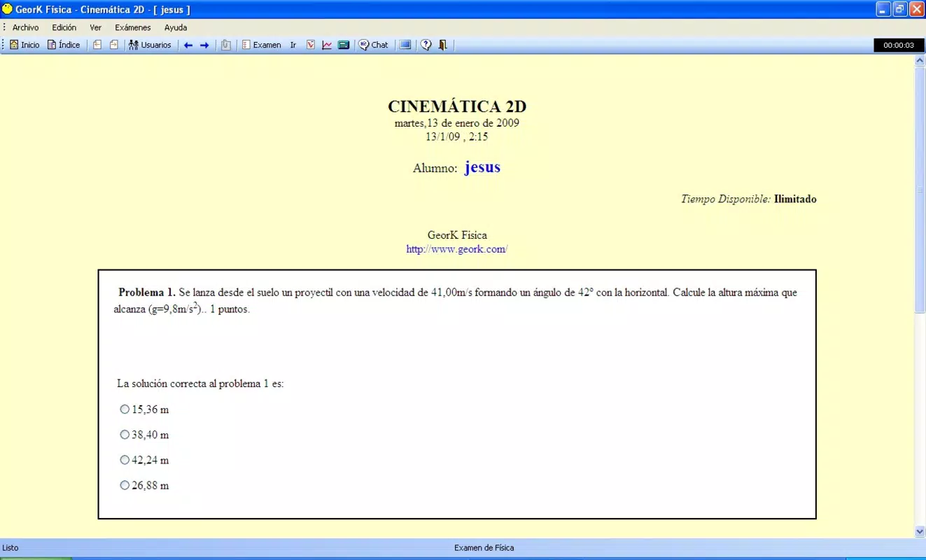Minimize the GeorK Física window
Image resolution: width=926 pixels, height=560 pixels.
pyautogui.click(x=883, y=9)
